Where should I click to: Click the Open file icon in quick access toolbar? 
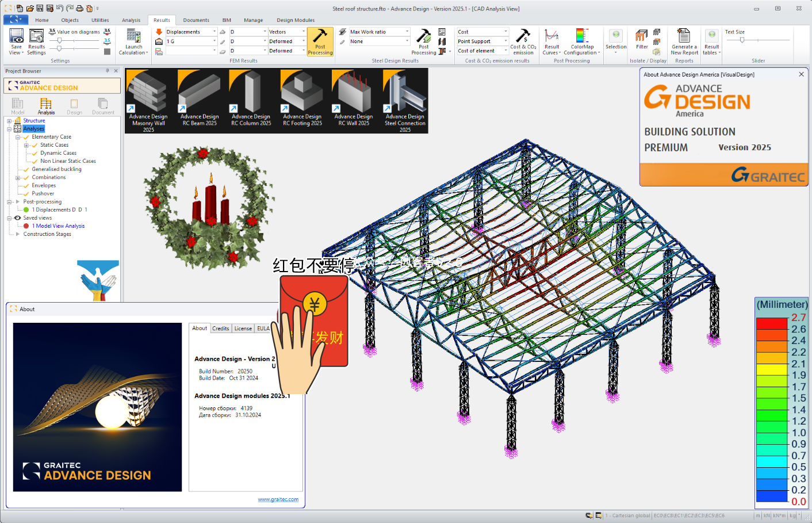tap(29, 9)
